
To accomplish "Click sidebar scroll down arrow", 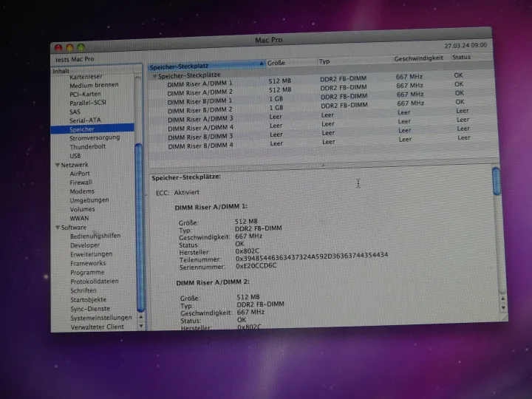I will [141, 326].
